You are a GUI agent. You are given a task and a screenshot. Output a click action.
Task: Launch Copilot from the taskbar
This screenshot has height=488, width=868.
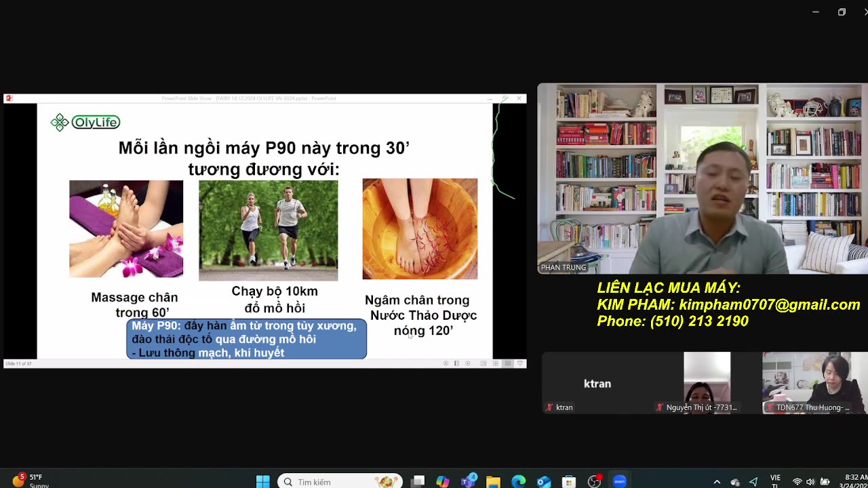tap(443, 482)
